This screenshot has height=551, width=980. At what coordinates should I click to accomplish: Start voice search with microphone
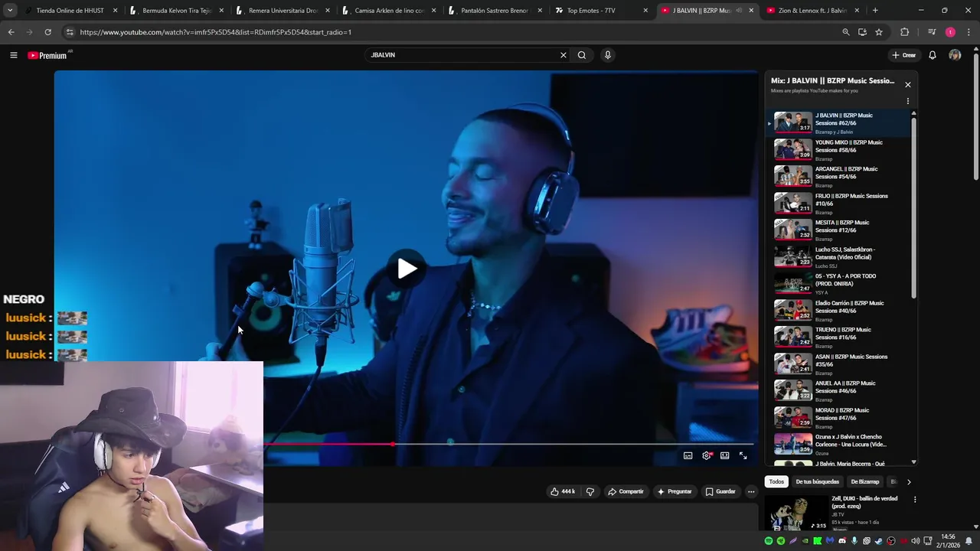[x=608, y=55]
